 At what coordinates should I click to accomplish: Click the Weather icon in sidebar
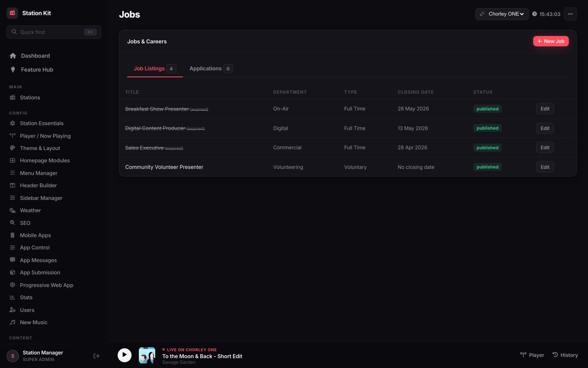click(12, 210)
